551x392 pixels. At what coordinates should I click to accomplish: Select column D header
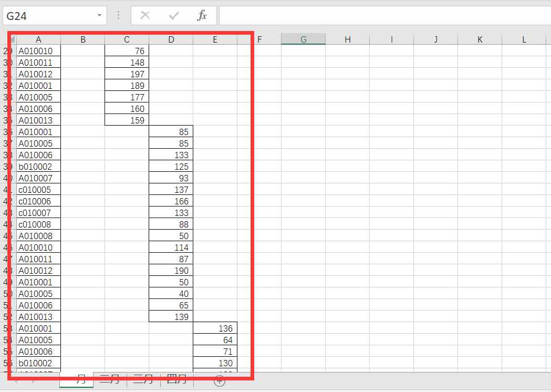click(x=171, y=39)
